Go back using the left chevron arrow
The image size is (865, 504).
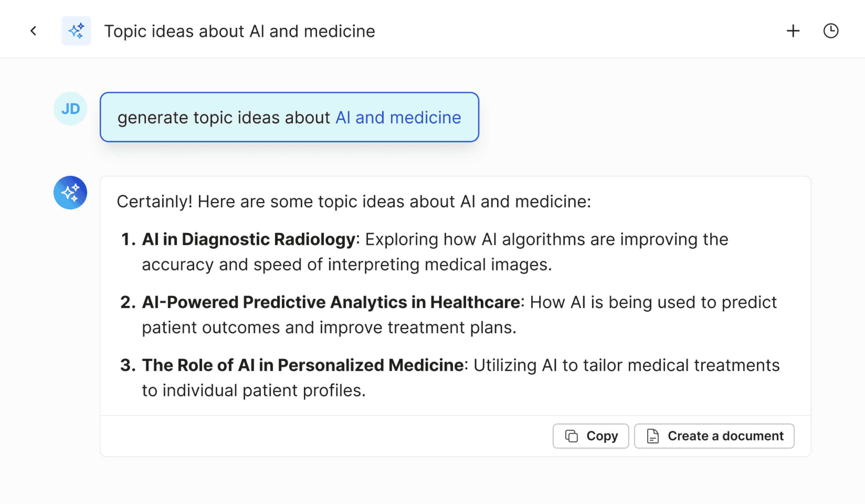(33, 31)
